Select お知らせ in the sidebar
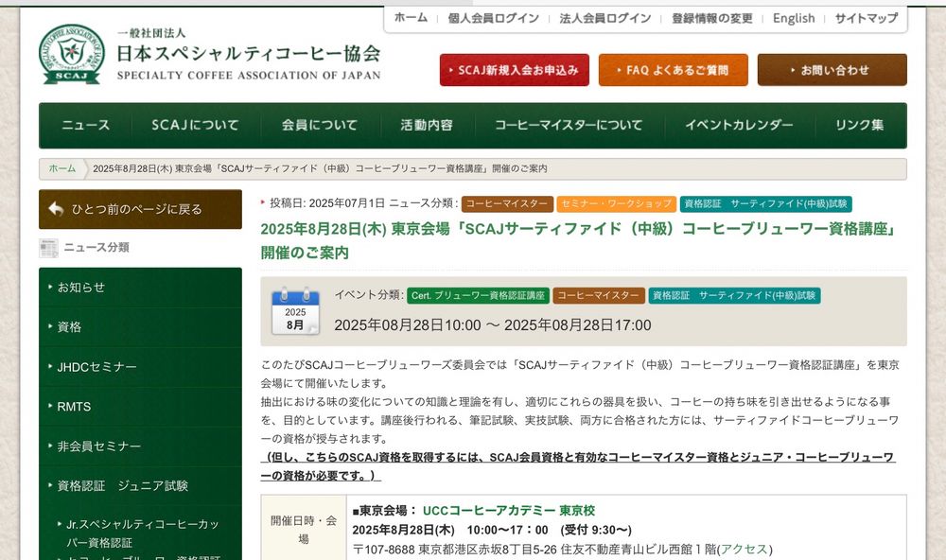The height and width of the screenshot is (560, 946). tap(140, 288)
